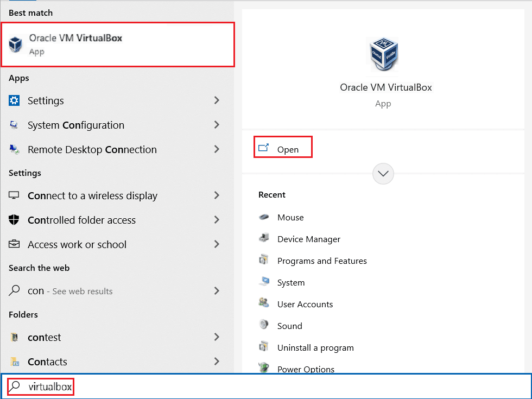Click the Controlled folder access shield icon
Image resolution: width=532 pixels, height=399 pixels.
click(x=14, y=220)
